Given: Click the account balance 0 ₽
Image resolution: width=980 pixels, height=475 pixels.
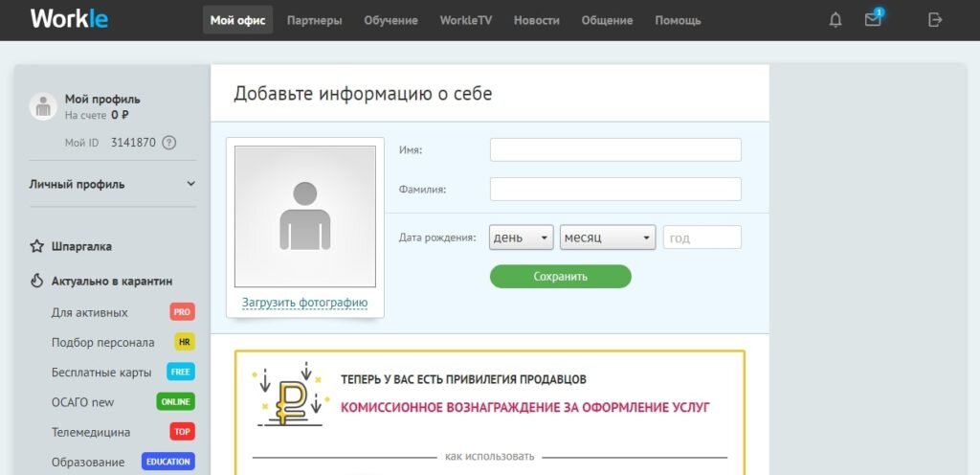Looking at the screenshot, I should 120,115.
